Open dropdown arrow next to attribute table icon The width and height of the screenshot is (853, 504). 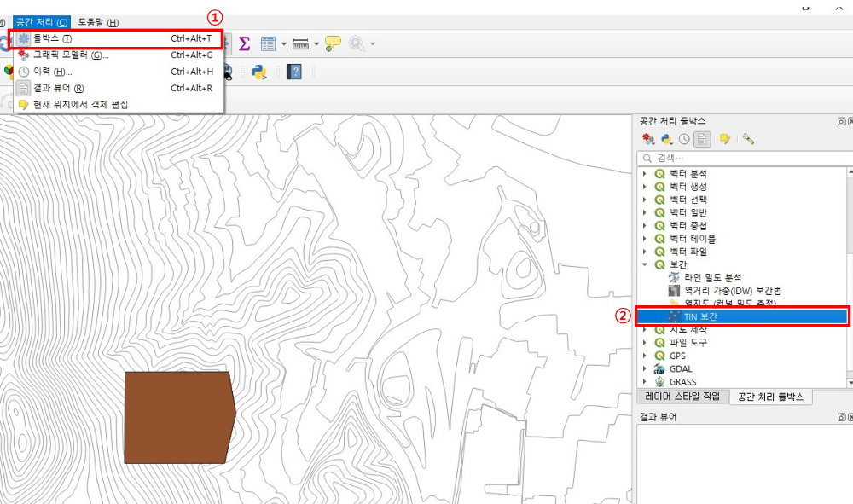pos(284,44)
